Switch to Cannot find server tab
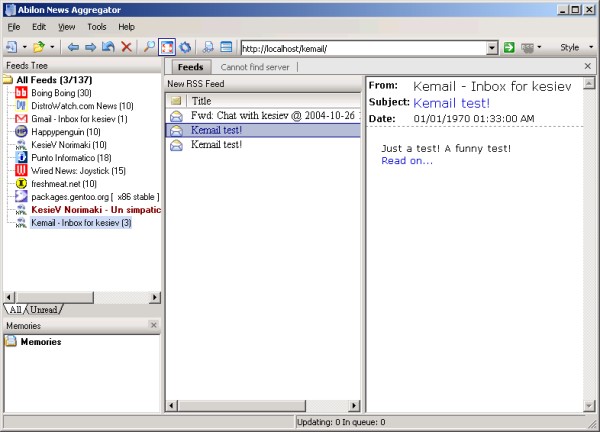Screen dimensions: 600x432 [255, 67]
